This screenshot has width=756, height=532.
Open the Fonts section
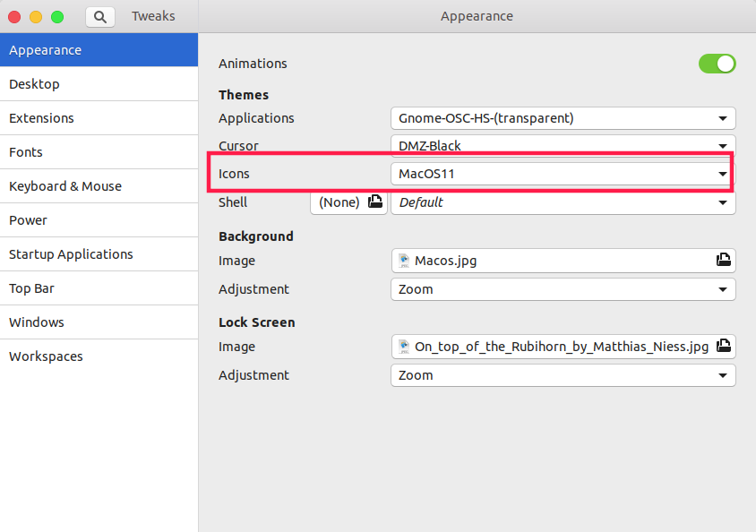(99, 152)
